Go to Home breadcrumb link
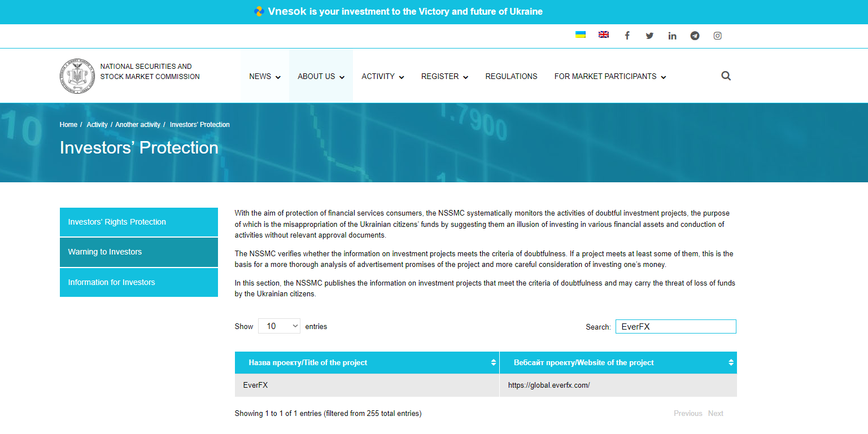868x434 pixels. (68, 125)
